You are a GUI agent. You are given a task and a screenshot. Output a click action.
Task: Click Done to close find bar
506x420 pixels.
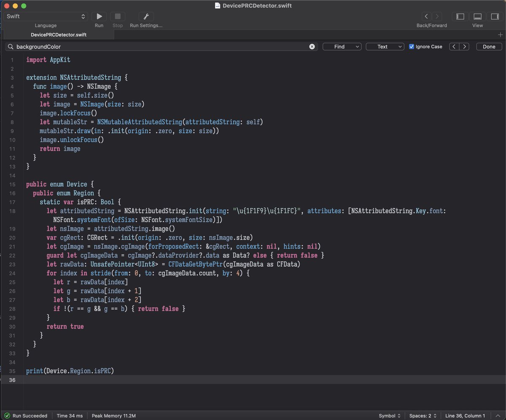[x=489, y=47]
